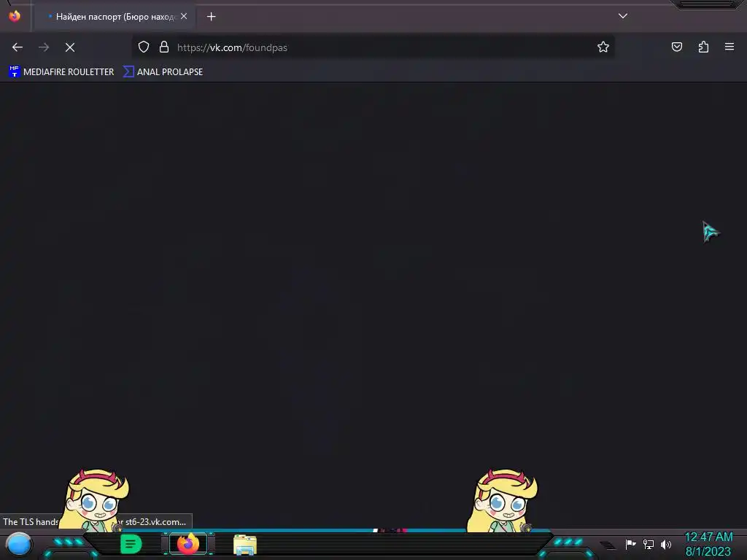Save the page to Pocket
Viewport: 747px width, 560px height.
(676, 47)
